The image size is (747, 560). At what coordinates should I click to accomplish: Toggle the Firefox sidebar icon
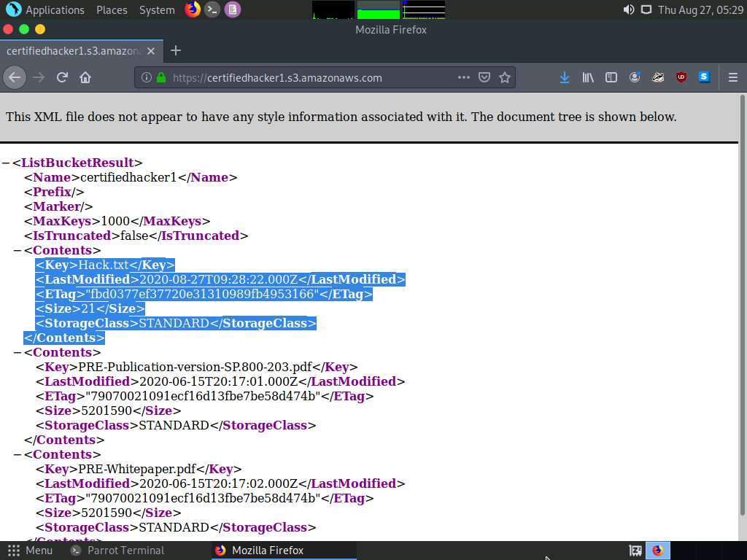click(x=611, y=77)
